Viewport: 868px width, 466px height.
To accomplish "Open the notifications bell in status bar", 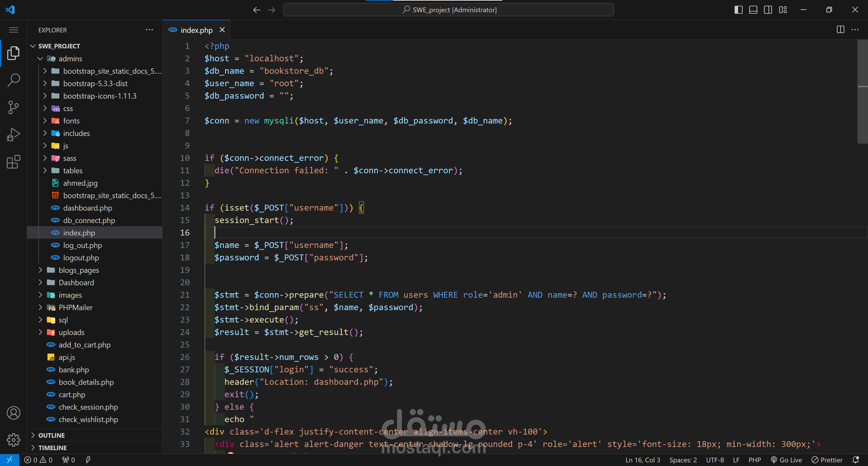I will click(856, 460).
